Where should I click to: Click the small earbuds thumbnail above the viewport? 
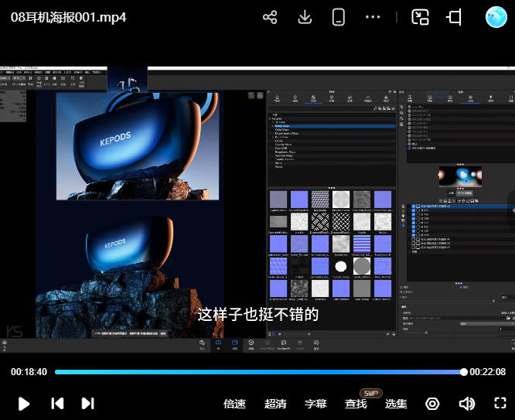click(128, 79)
